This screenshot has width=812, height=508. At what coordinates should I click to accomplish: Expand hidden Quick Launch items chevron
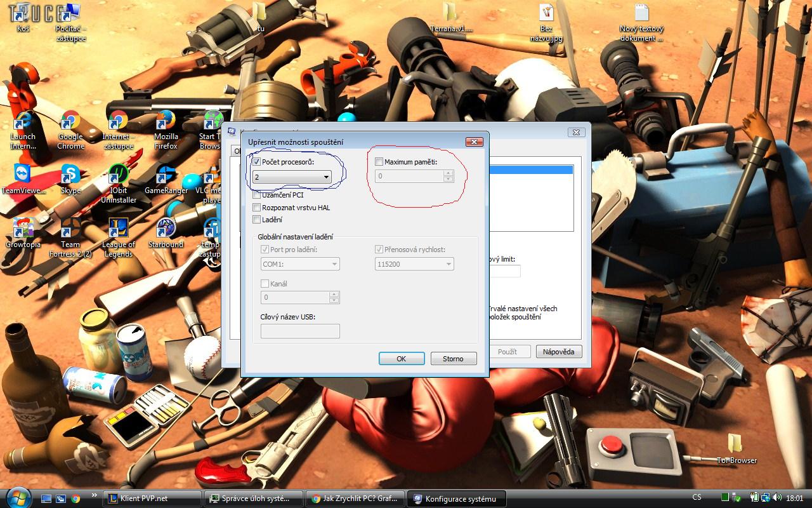click(95, 495)
